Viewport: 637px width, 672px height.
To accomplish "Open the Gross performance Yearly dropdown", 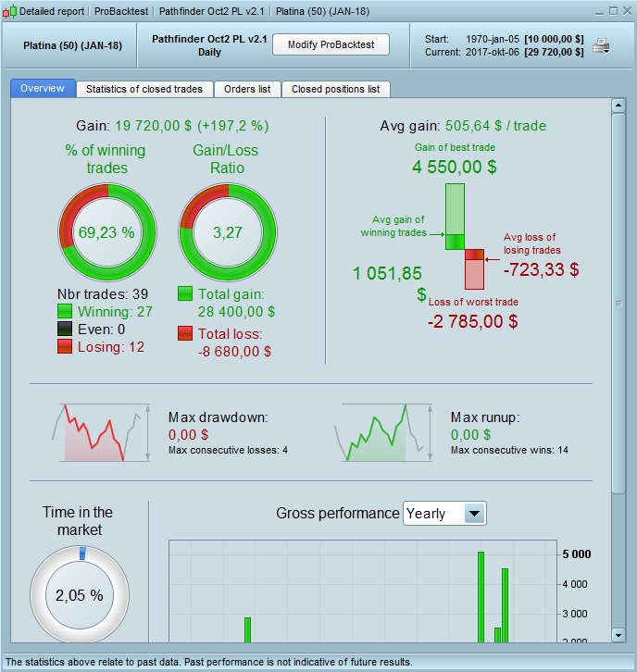I will tap(444, 513).
